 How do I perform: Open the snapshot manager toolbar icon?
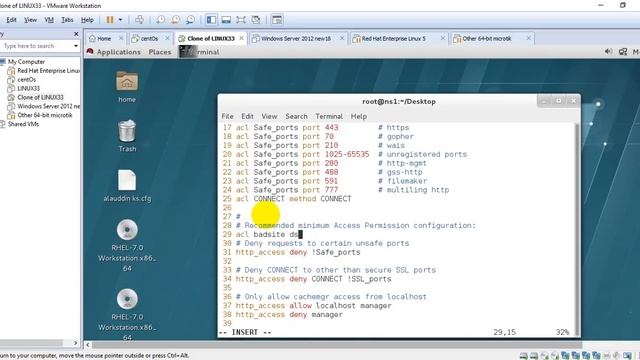coord(190,20)
